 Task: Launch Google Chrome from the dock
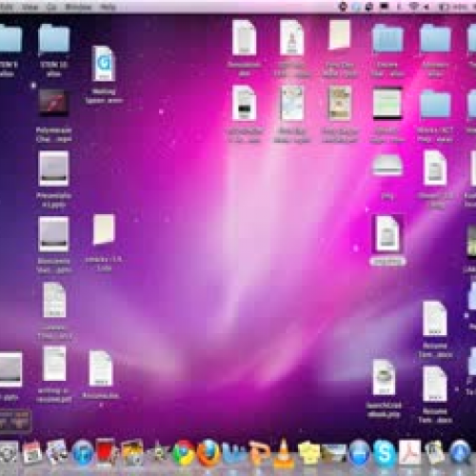(x=183, y=453)
